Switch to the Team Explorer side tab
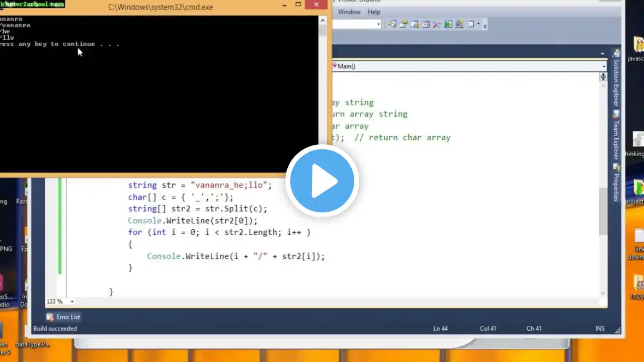 click(616, 136)
